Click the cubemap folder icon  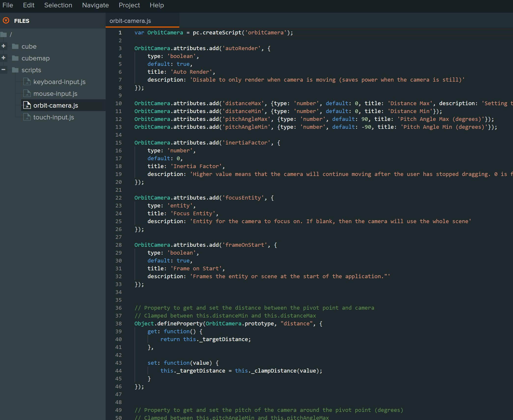coord(15,58)
